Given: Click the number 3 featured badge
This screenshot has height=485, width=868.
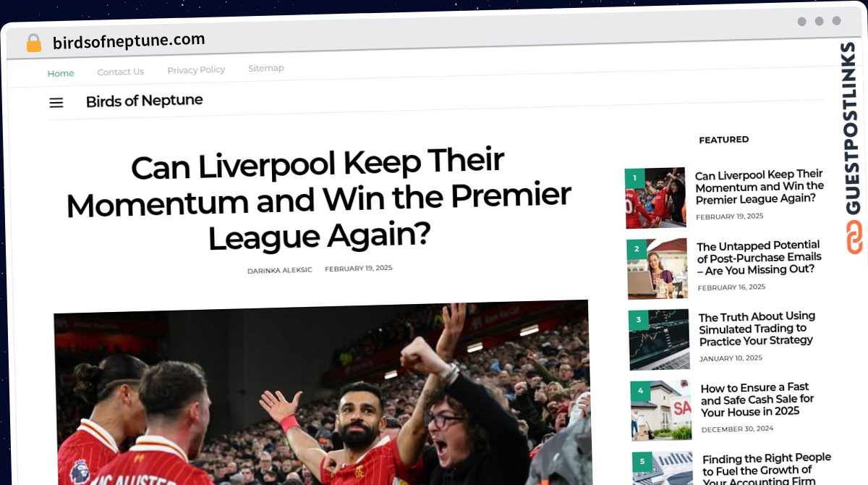Looking at the screenshot, I should click(x=639, y=319).
